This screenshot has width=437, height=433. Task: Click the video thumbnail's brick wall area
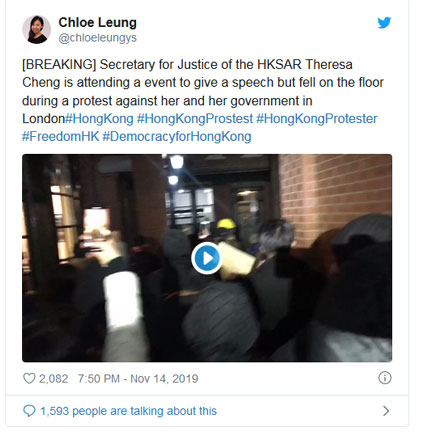pyautogui.click(x=337, y=193)
